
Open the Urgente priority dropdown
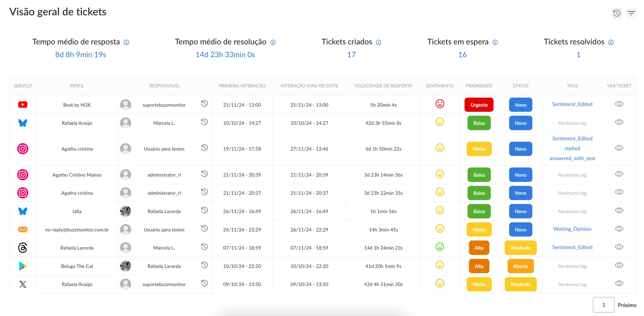coord(479,105)
